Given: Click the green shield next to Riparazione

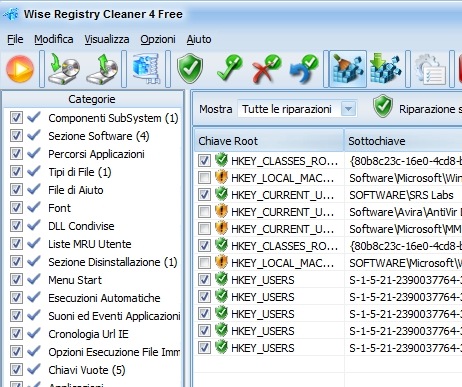Looking at the screenshot, I should 383,106.
